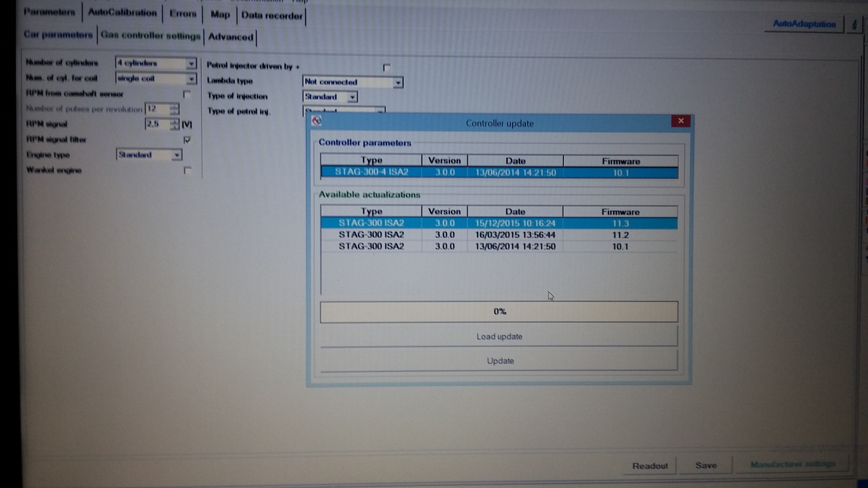Toggle the RPM signal filter checkbox
The width and height of the screenshot is (868, 488).
187,140
